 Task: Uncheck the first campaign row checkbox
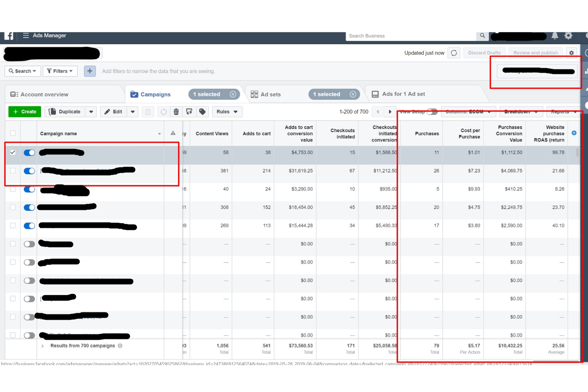point(13,152)
